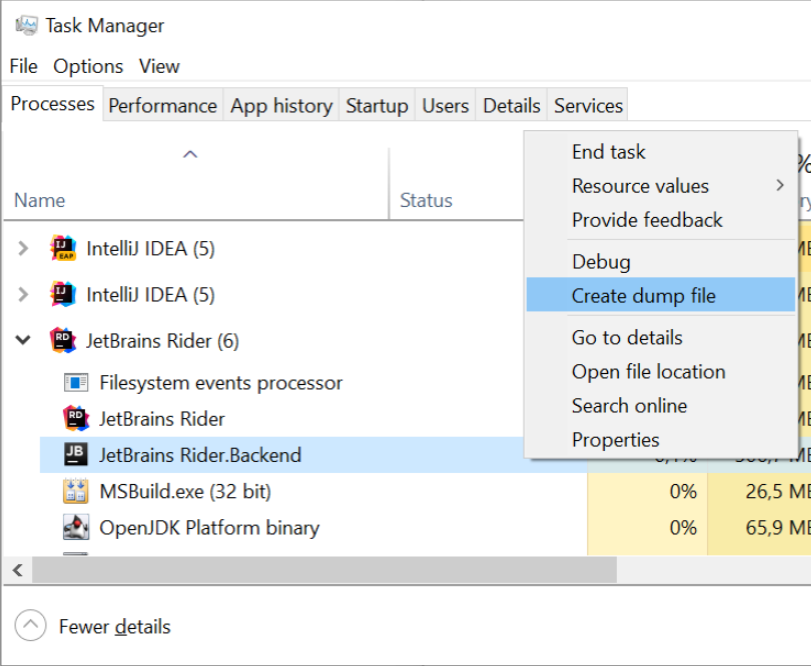
Task: Select the OpenJDK Platform binary row
Action: (209, 528)
